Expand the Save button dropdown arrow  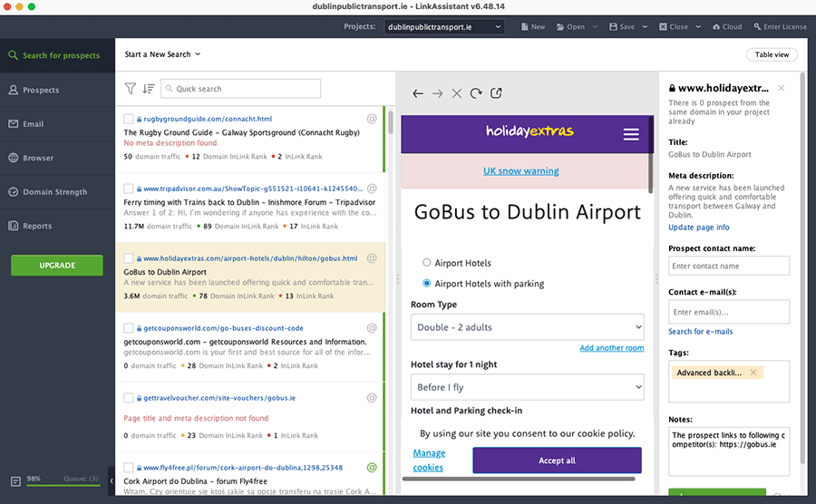(645, 26)
